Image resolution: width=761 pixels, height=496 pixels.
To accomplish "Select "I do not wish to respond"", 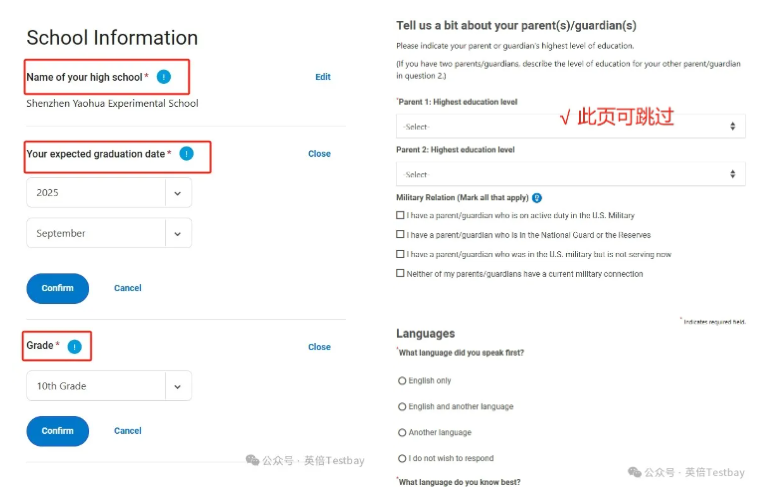I will coord(402,458).
